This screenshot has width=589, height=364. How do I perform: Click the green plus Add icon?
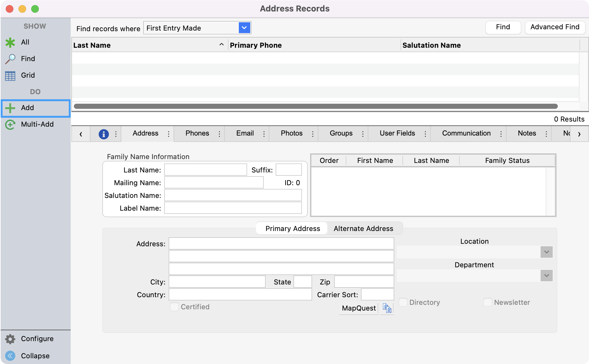(10, 108)
